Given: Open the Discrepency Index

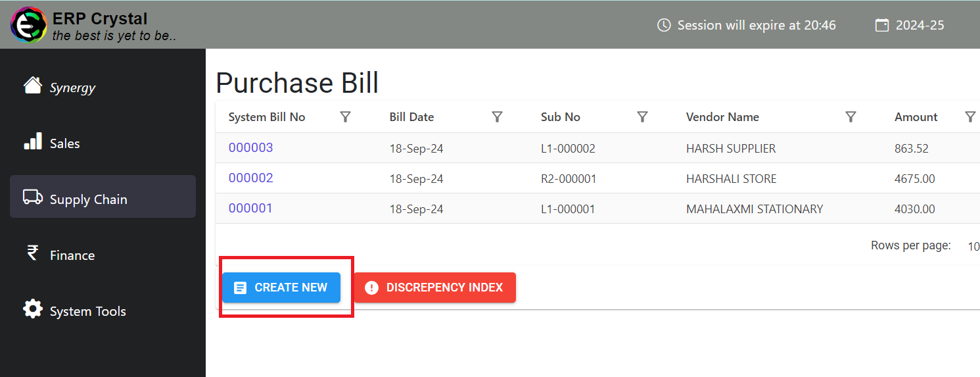Looking at the screenshot, I should [x=435, y=288].
